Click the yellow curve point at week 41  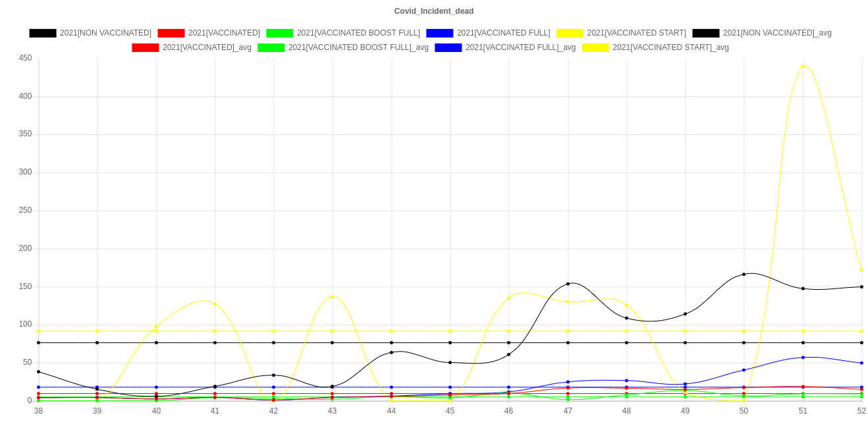click(x=215, y=304)
